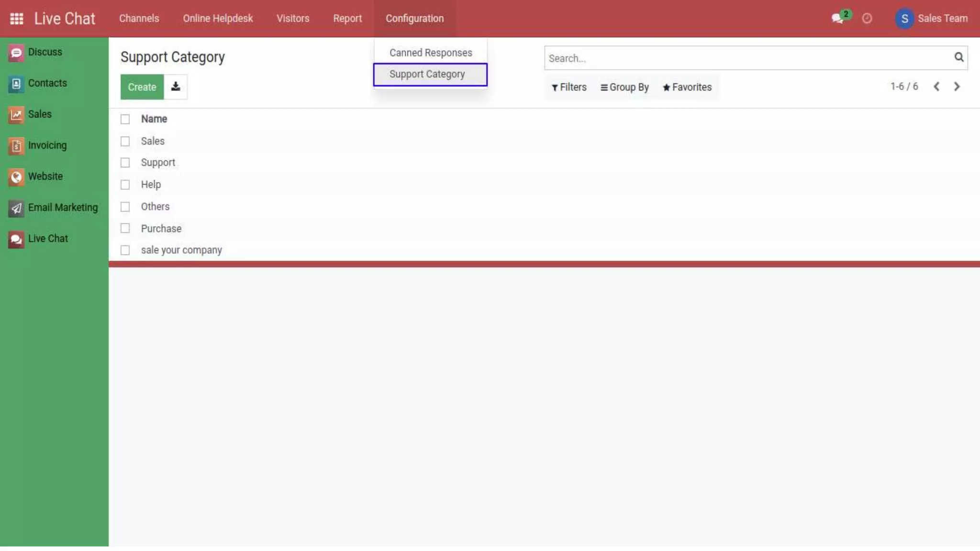Expand the Filters dropdown
Viewport: 980px width, 551px height.
[569, 88]
